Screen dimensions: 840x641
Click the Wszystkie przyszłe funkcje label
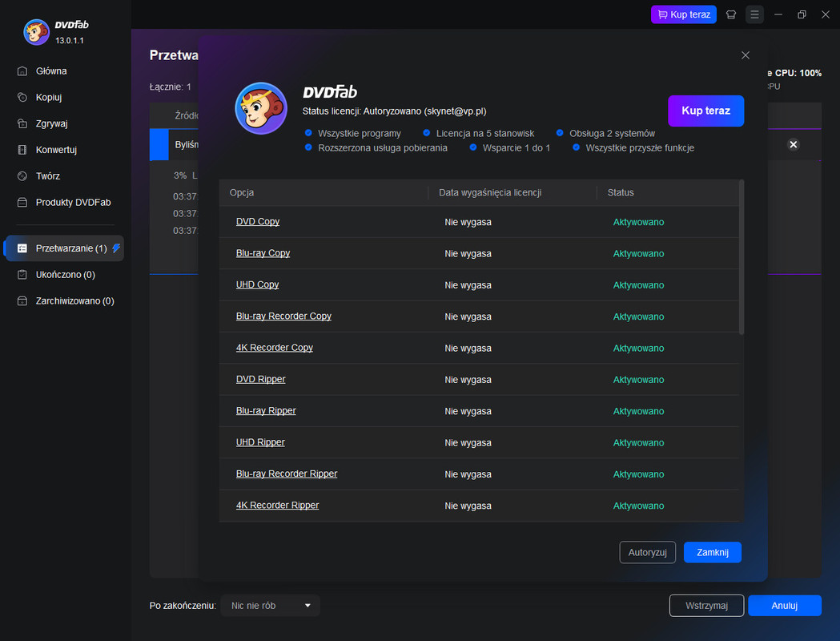(x=640, y=148)
